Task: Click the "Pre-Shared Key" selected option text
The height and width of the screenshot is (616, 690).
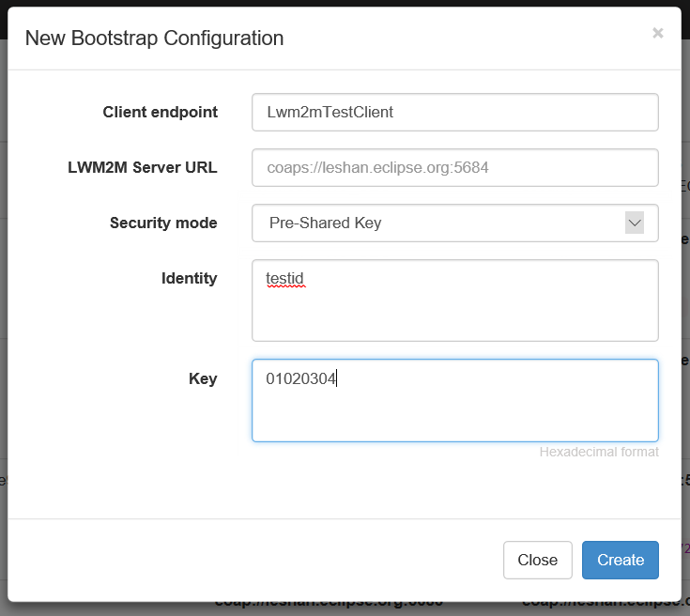Action: click(325, 223)
